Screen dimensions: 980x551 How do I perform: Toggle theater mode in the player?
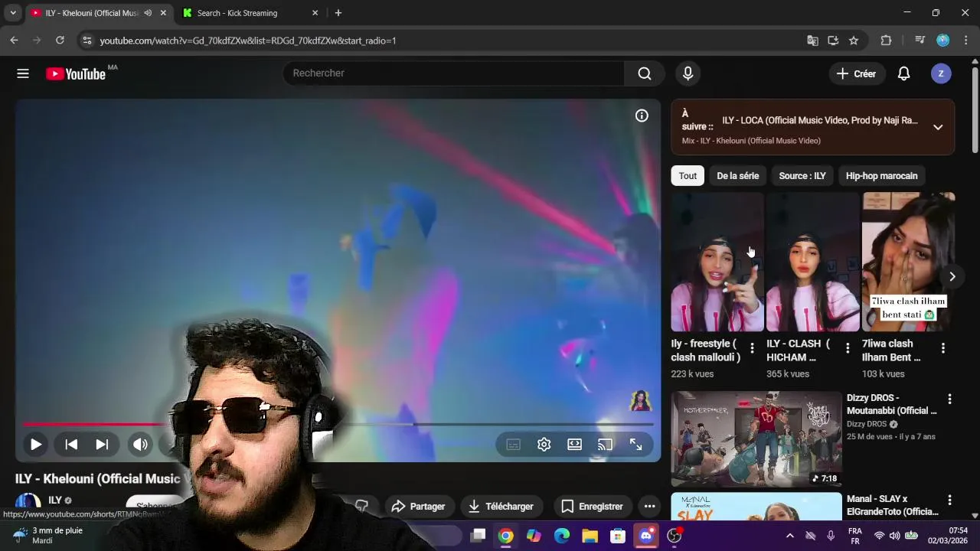pos(575,445)
